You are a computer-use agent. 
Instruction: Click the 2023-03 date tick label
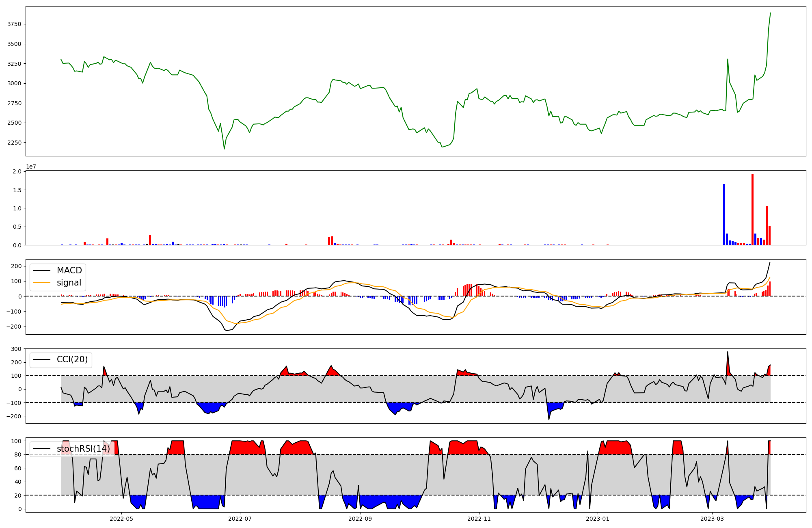click(713, 519)
